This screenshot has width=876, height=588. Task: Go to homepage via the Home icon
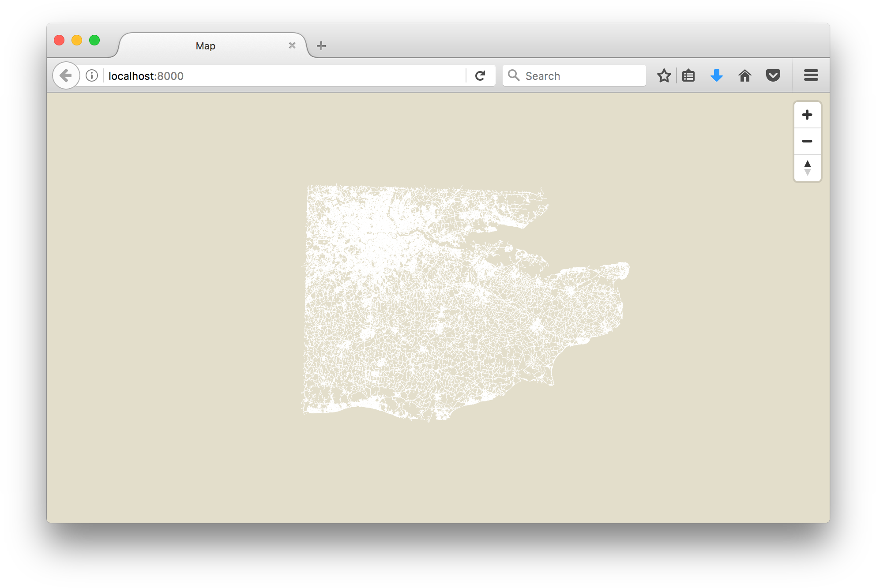tap(745, 75)
